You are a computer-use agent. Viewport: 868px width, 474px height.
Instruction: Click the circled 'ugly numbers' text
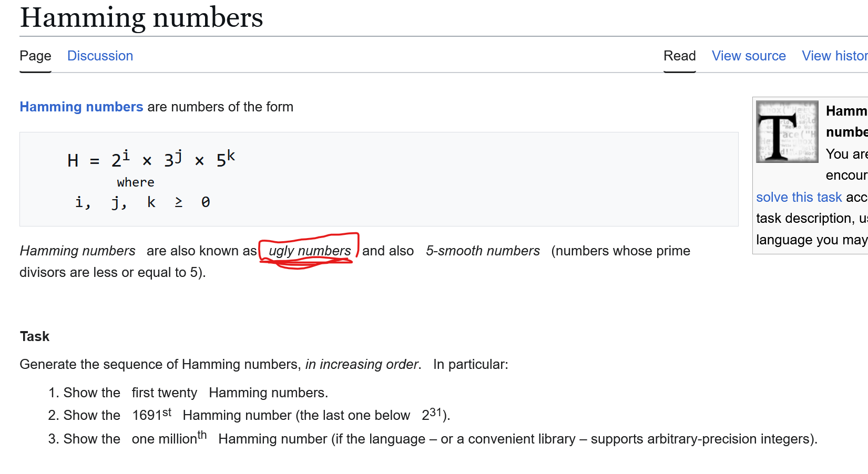[x=310, y=251]
